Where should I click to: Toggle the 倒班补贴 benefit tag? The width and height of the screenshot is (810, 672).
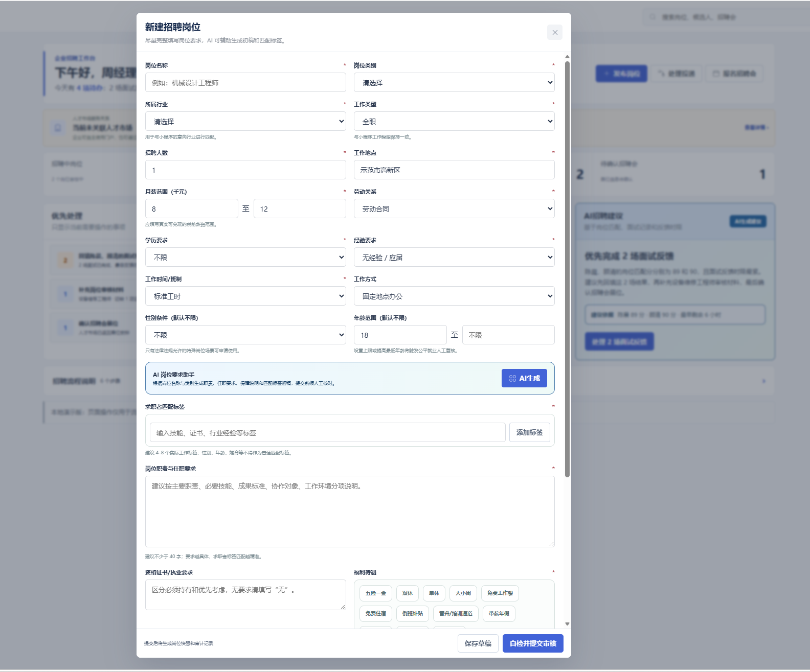413,613
